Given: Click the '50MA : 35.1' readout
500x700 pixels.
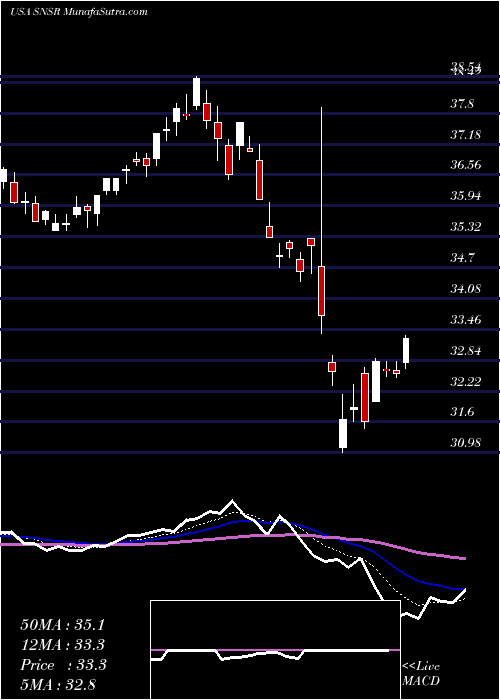Looking at the screenshot, I should pos(64,625).
